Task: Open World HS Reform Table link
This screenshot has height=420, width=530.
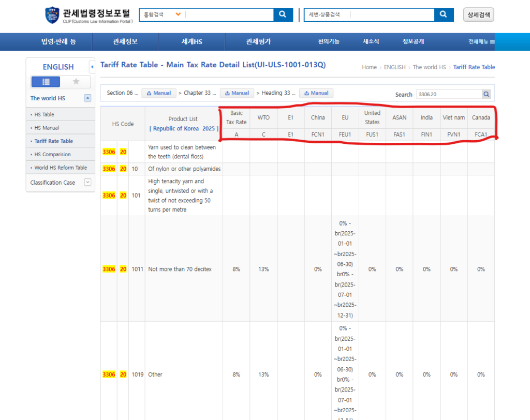Action: tap(61, 168)
